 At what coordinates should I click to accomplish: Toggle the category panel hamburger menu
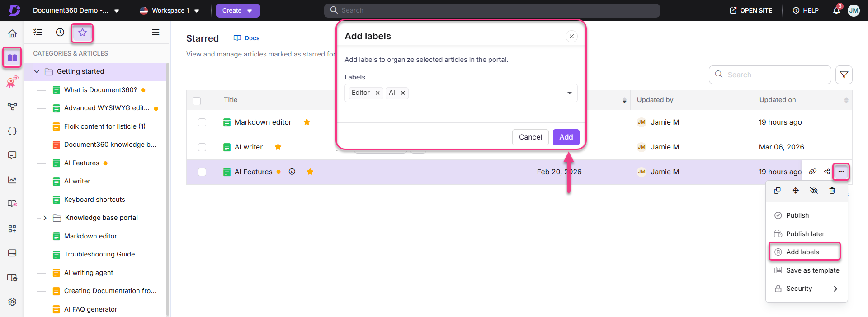[x=156, y=32]
